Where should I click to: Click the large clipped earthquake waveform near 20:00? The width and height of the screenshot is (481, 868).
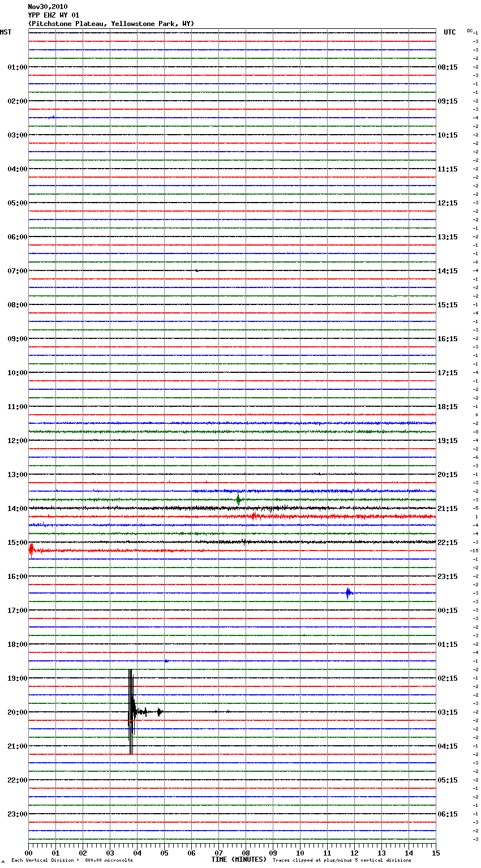click(131, 711)
